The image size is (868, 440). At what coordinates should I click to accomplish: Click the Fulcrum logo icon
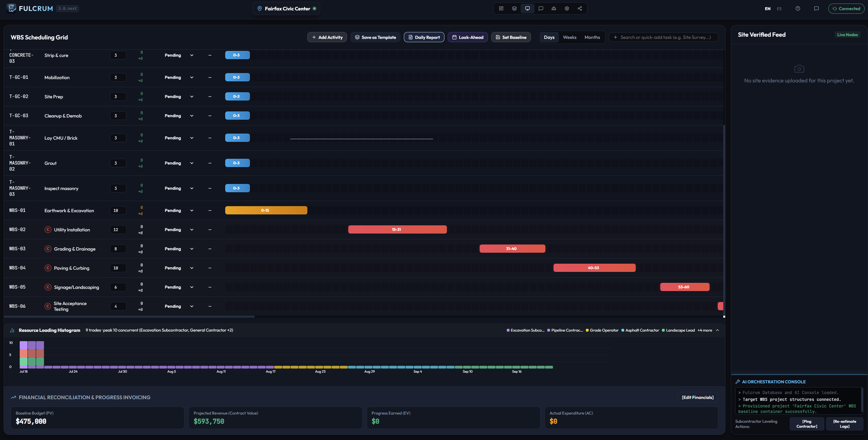pos(11,8)
